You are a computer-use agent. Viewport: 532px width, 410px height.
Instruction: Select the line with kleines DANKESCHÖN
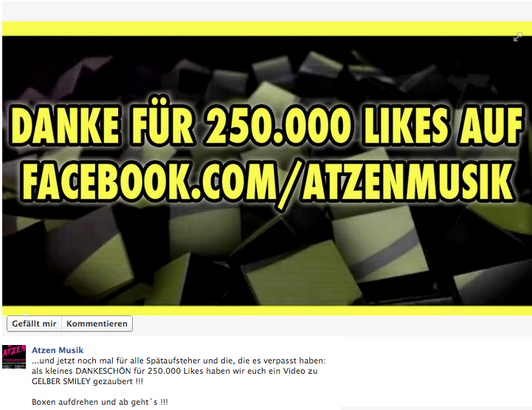tap(175, 371)
